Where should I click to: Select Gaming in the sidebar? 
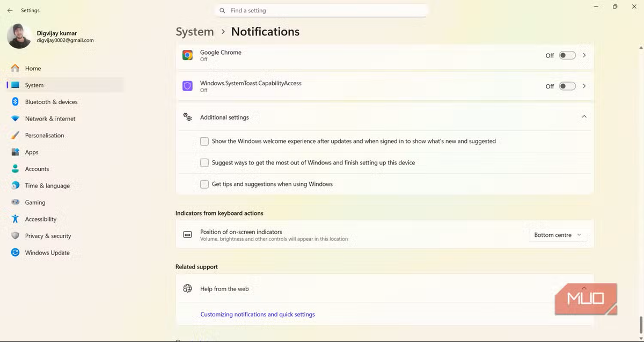(x=35, y=202)
